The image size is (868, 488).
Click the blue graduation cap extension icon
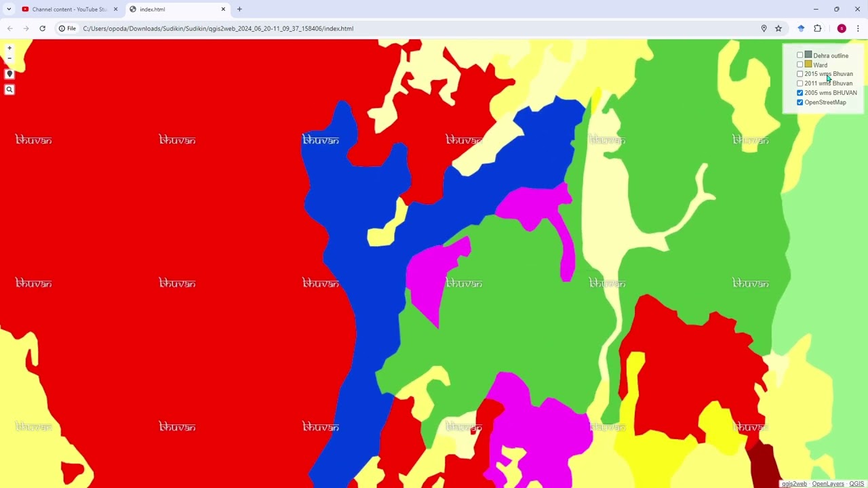(x=801, y=28)
